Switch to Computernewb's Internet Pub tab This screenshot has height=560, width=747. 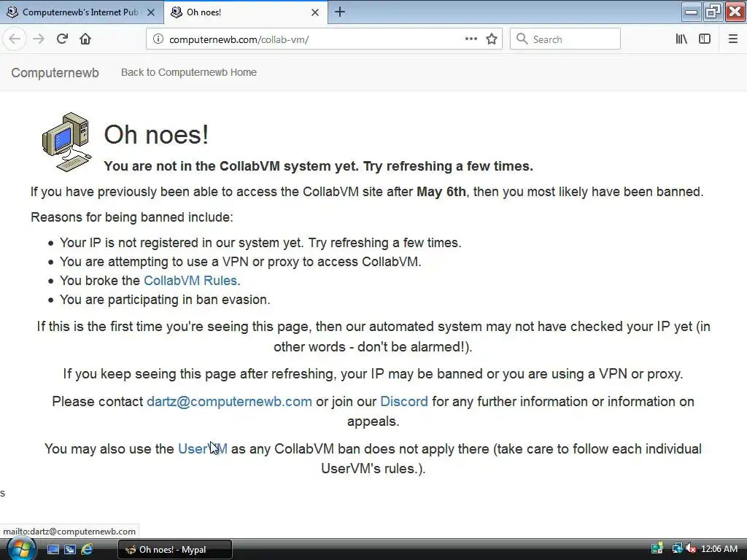(81, 12)
